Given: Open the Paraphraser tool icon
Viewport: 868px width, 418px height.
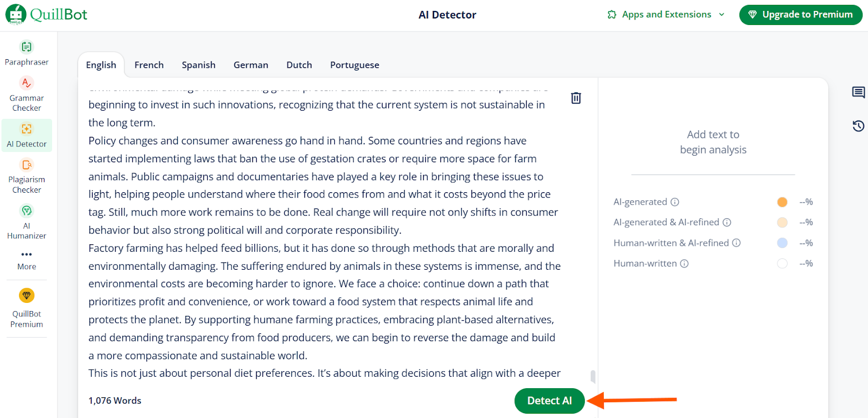Looking at the screenshot, I should click(x=27, y=47).
